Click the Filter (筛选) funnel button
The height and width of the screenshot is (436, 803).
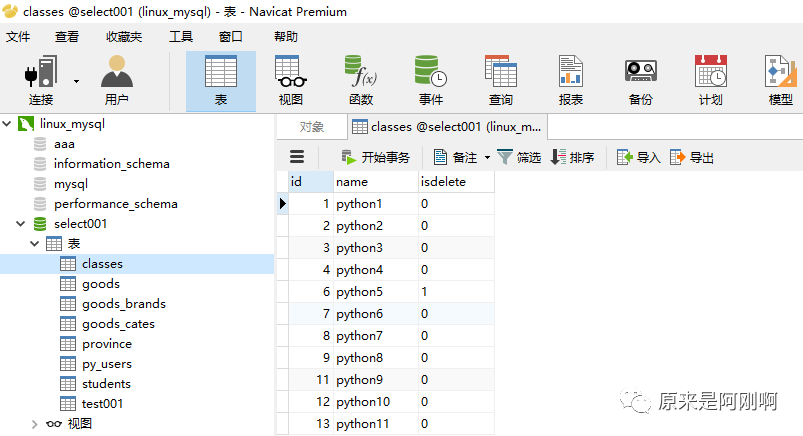point(519,157)
